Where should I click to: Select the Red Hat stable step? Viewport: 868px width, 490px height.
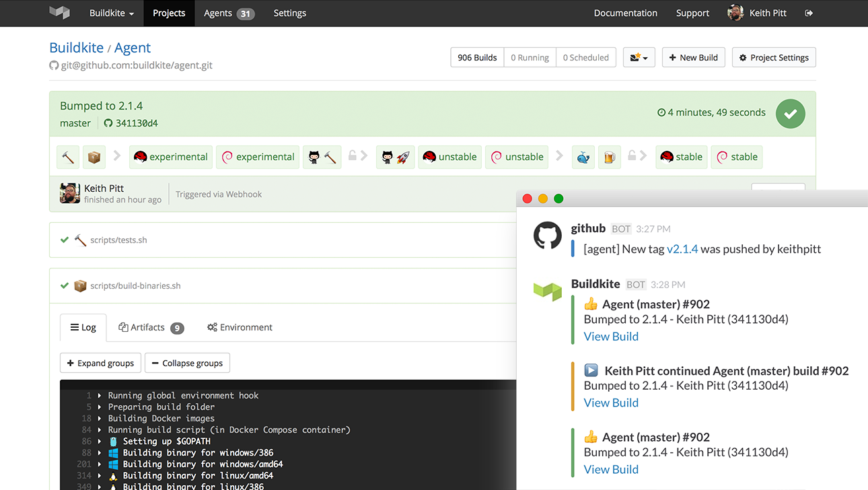(681, 157)
